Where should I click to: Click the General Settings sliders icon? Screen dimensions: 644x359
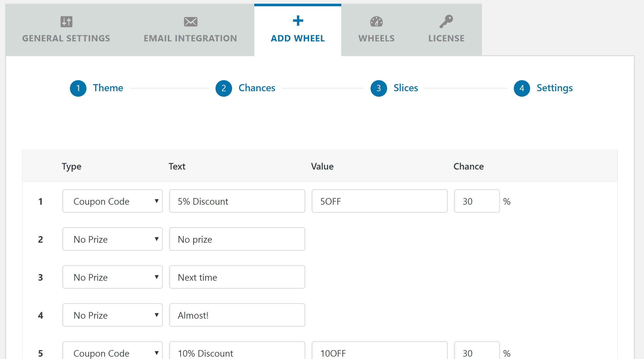pos(66,21)
